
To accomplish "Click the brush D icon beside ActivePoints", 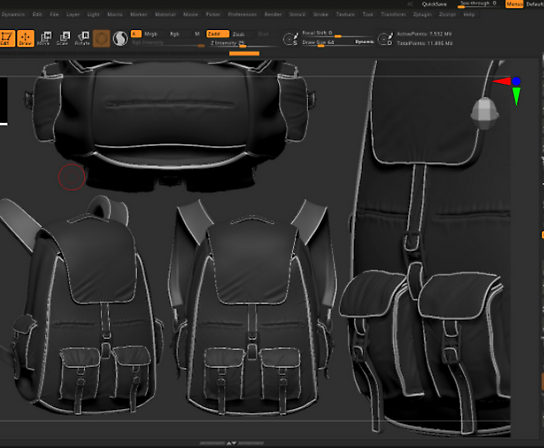I will coord(385,39).
